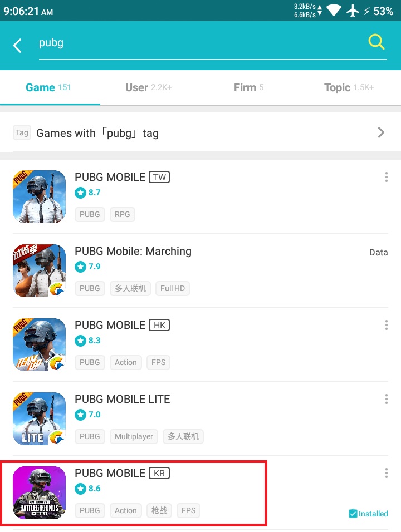Open more options for PUBG MOBILE HK
The image size is (401, 532).
(x=386, y=325)
